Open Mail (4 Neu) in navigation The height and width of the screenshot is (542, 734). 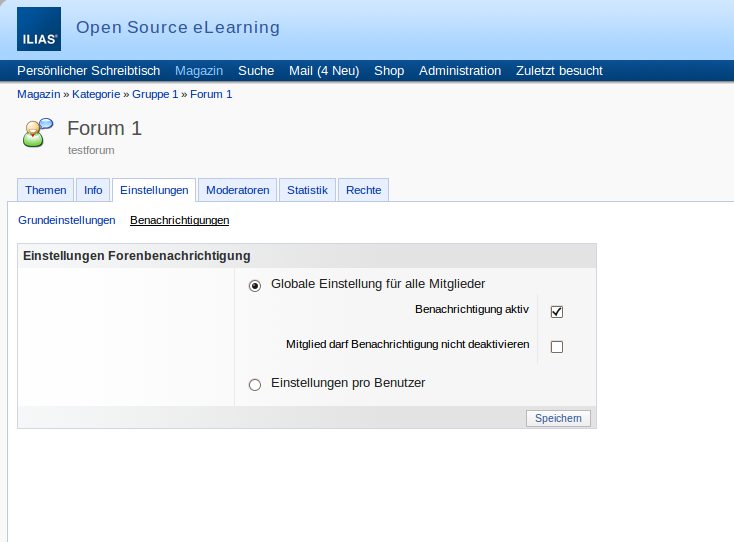[324, 71]
